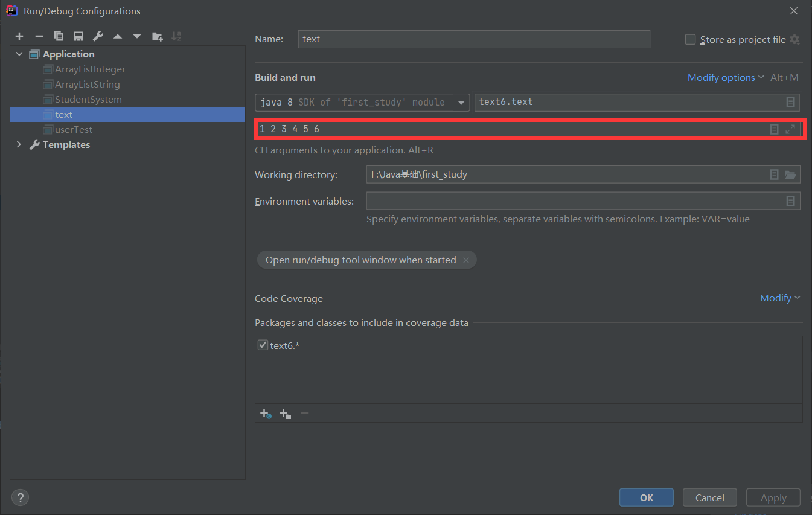Open the Code Coverage Modify dropdown
Image resolution: width=812 pixels, height=515 pixels.
[x=780, y=298]
